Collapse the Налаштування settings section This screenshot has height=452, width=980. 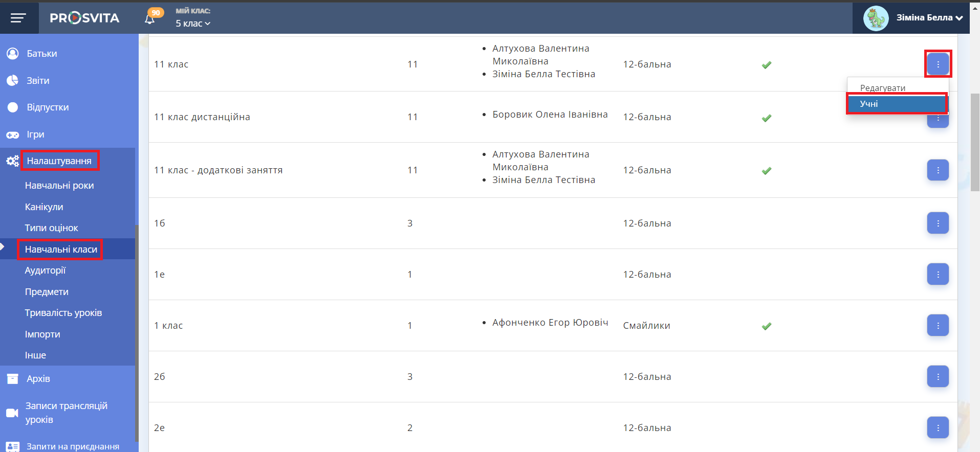59,161
